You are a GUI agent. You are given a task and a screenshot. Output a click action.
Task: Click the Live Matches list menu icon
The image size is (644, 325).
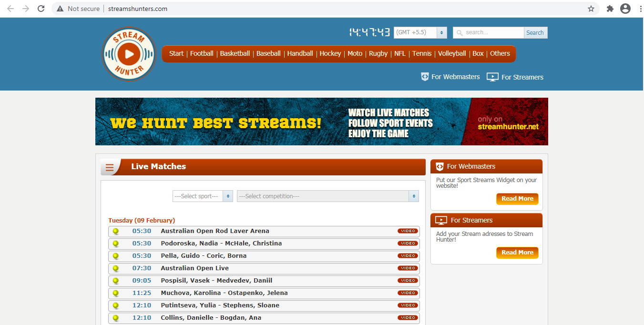110,167
